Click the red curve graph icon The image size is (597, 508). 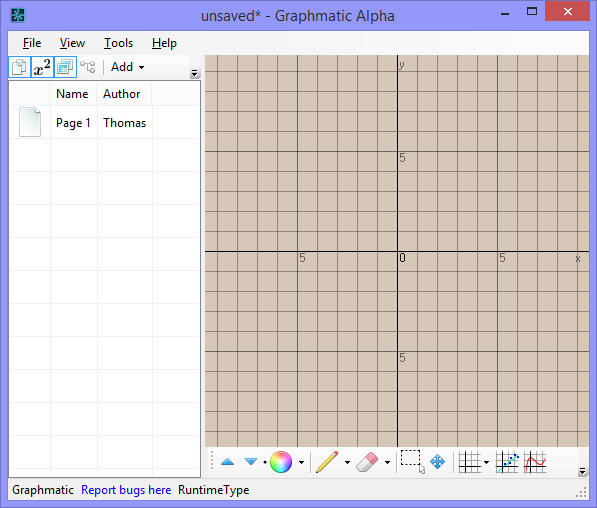coord(535,462)
